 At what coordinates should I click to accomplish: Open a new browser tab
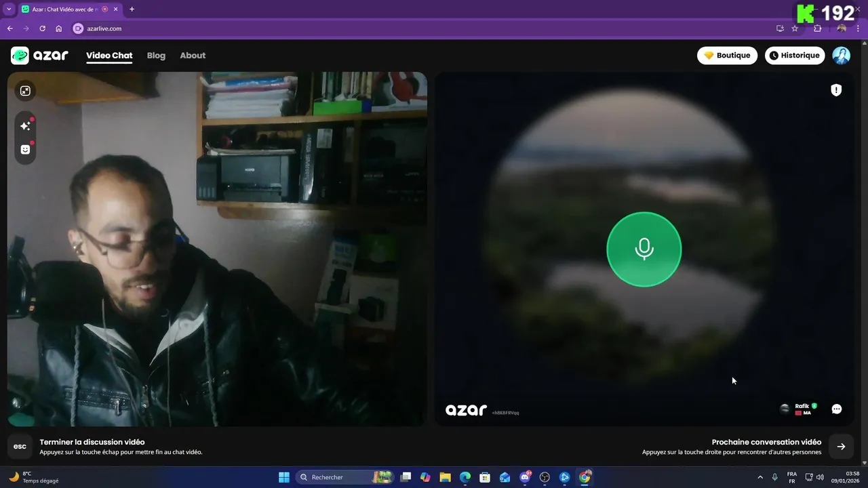tap(132, 9)
